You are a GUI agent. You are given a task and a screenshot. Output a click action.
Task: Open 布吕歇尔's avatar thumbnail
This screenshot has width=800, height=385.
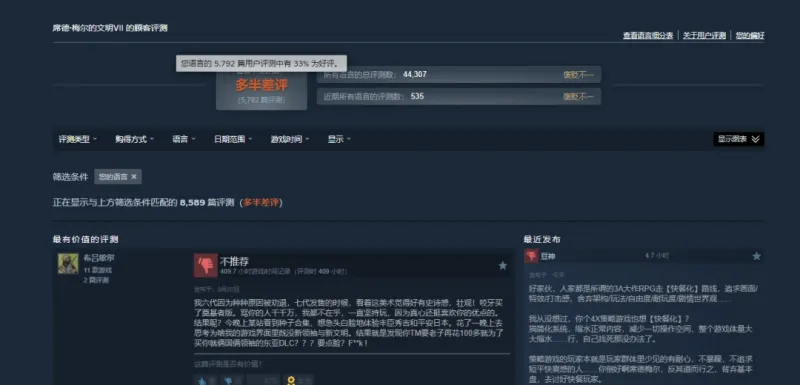coord(68,264)
